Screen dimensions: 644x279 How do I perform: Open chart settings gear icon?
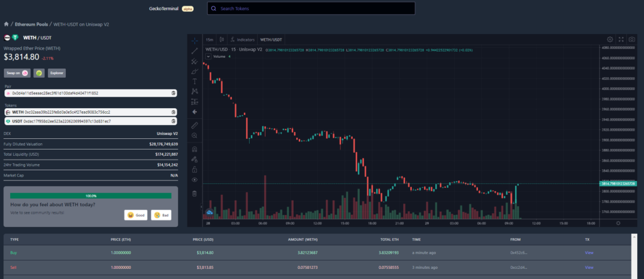pos(610,40)
